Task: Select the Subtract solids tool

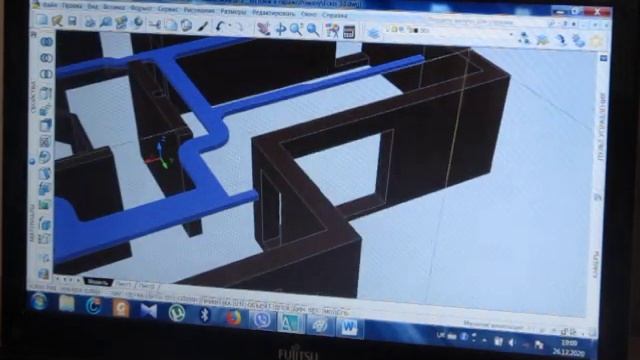Action: [46, 58]
